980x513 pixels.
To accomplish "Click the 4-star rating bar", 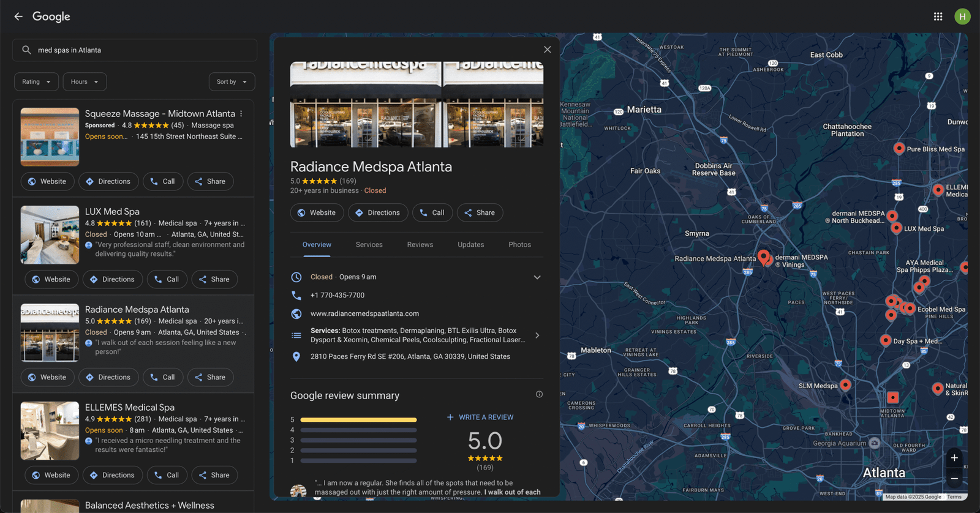I will tap(358, 430).
